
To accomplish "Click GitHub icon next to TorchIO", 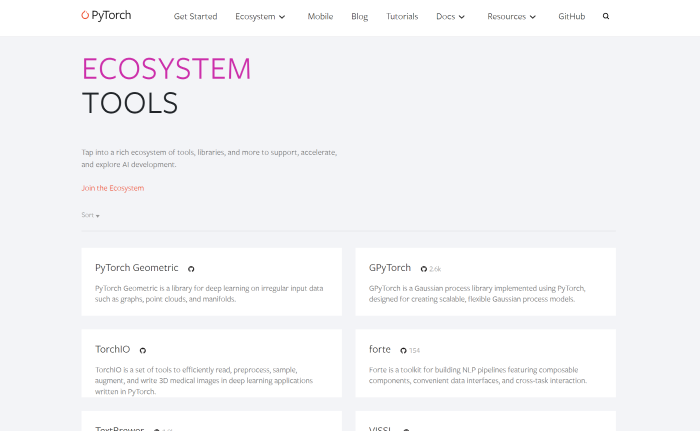I will pyautogui.click(x=143, y=351).
